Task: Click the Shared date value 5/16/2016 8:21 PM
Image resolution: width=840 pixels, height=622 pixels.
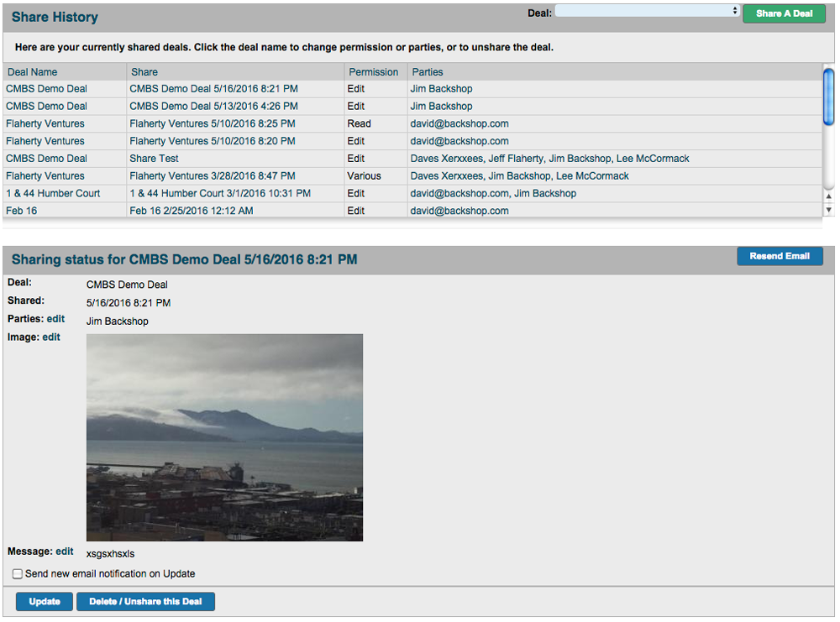Action: coord(129,303)
